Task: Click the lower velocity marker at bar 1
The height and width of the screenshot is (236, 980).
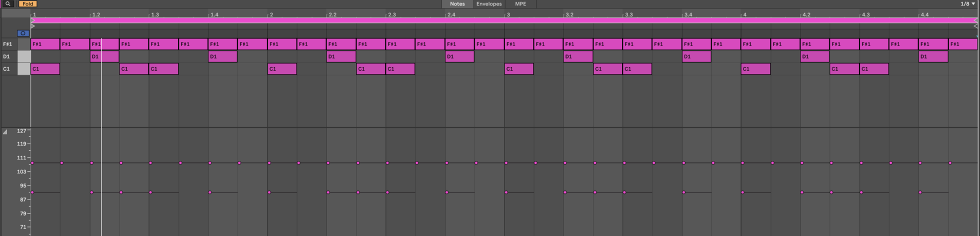Action: [x=32, y=192]
